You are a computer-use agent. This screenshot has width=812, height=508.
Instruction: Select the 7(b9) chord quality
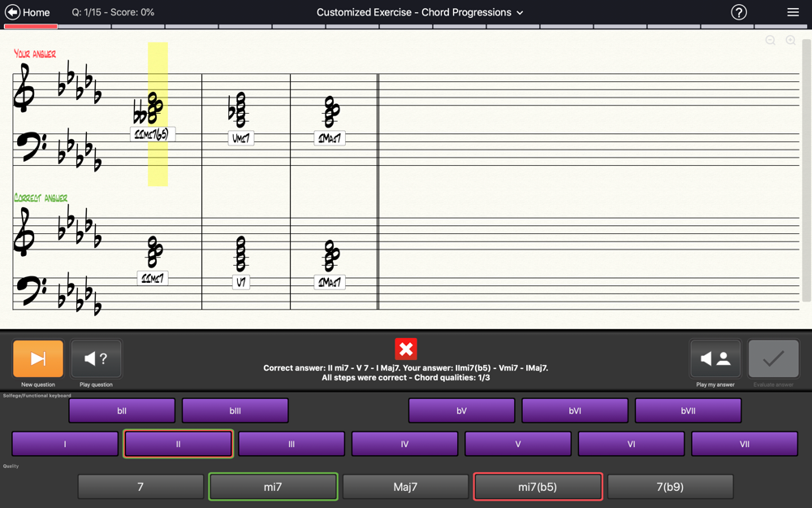coord(670,487)
